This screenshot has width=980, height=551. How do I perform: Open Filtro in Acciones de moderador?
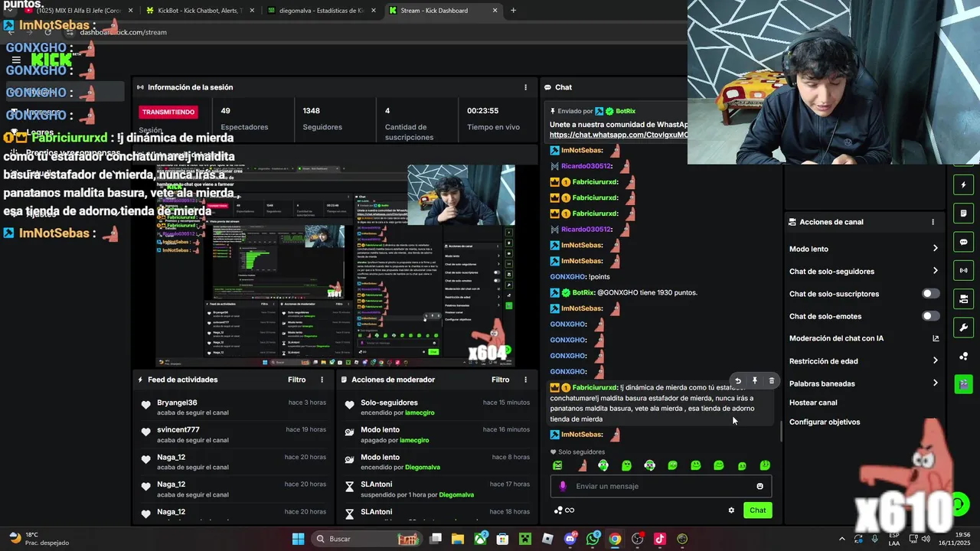click(x=500, y=380)
